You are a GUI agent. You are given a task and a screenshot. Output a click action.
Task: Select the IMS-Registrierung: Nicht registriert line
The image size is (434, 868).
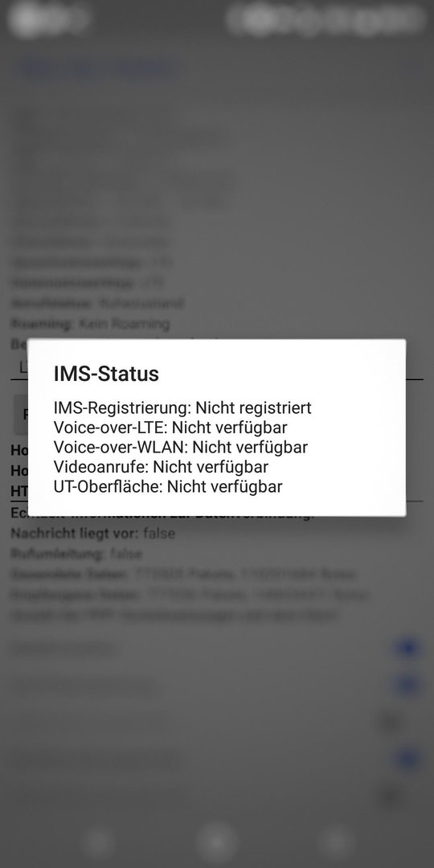[182, 408]
